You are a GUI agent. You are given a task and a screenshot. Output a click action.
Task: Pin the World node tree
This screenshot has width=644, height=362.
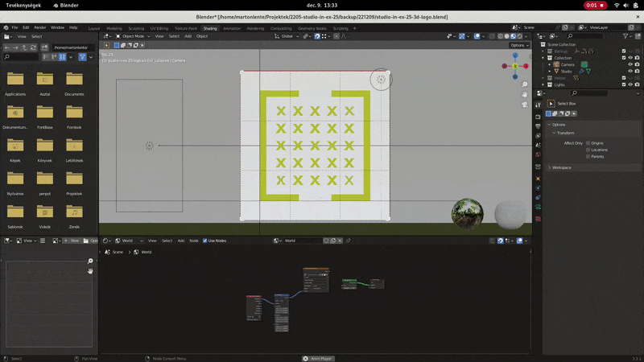349,241
